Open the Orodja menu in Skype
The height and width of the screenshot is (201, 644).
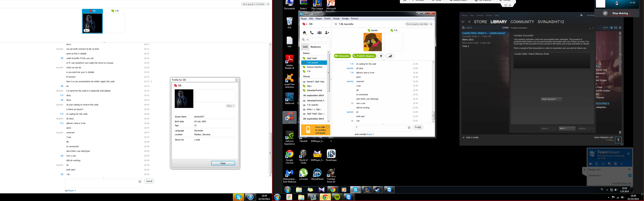pos(345,19)
